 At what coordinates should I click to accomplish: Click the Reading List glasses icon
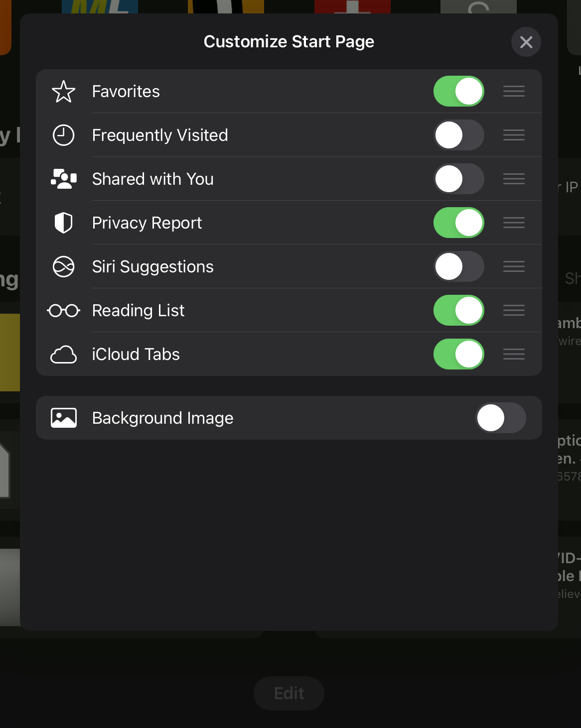(x=64, y=311)
